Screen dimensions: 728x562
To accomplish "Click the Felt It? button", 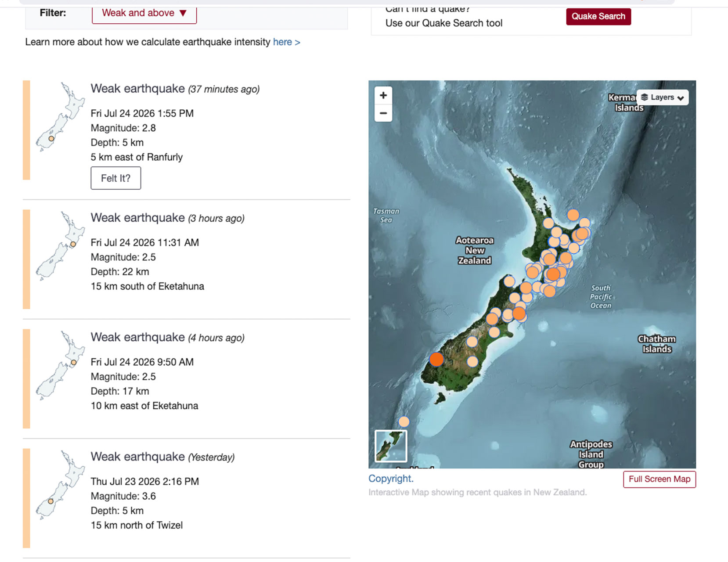I will pos(116,178).
